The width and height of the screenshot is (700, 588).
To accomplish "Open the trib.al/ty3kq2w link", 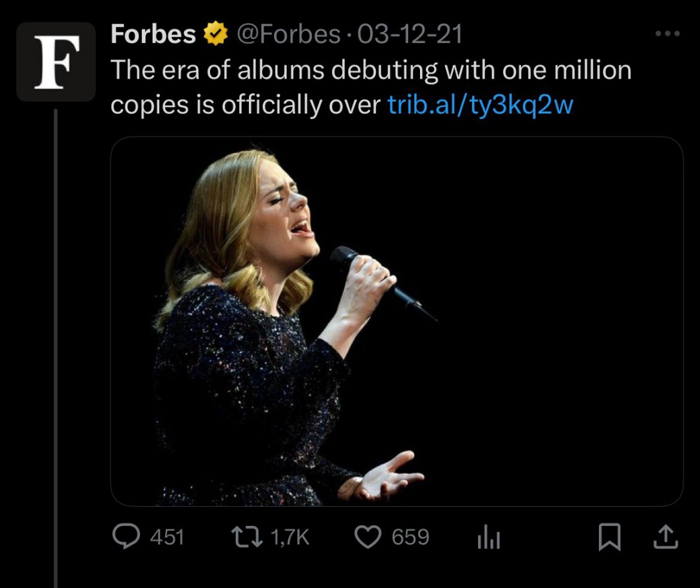I will tap(480, 104).
